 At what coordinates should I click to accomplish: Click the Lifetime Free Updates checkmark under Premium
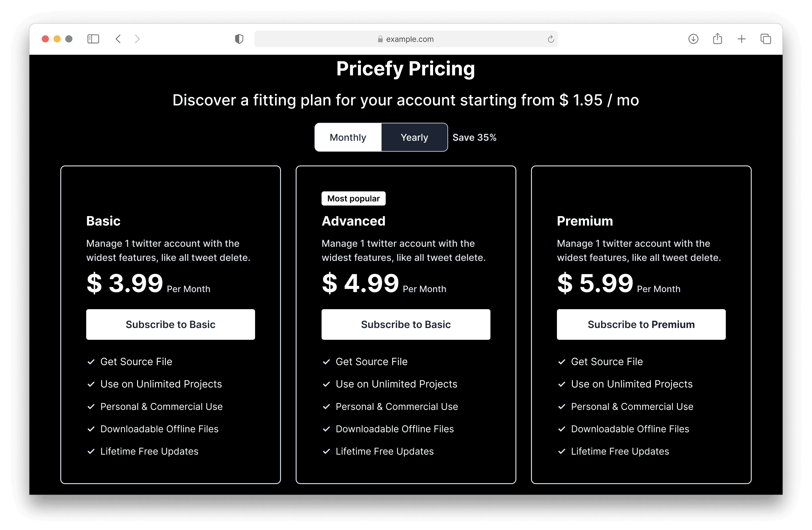coord(562,451)
